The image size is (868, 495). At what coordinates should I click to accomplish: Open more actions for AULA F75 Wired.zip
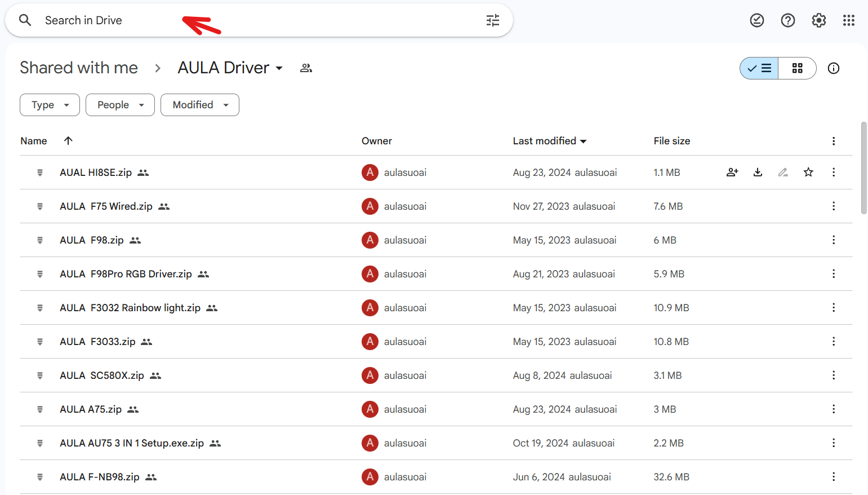pyautogui.click(x=834, y=206)
